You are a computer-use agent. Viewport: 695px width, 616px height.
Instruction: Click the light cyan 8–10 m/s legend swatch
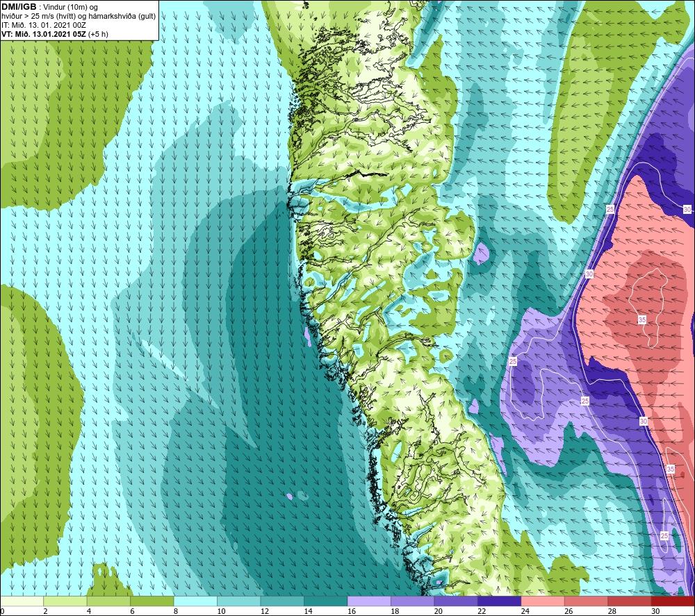[195, 601]
